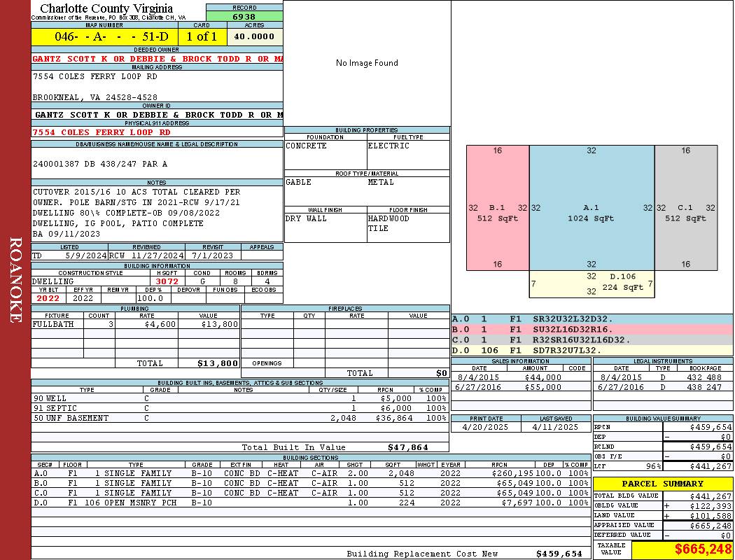Click print date 4/20/2025
Image resolution: width=735 pixels, height=560 pixels.
484,428
